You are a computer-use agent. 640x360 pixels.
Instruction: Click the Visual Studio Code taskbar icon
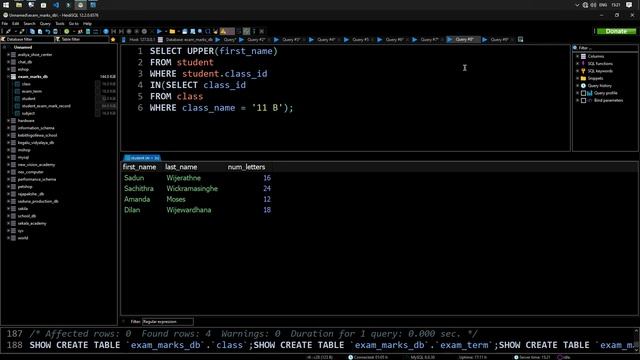click(x=56, y=5)
